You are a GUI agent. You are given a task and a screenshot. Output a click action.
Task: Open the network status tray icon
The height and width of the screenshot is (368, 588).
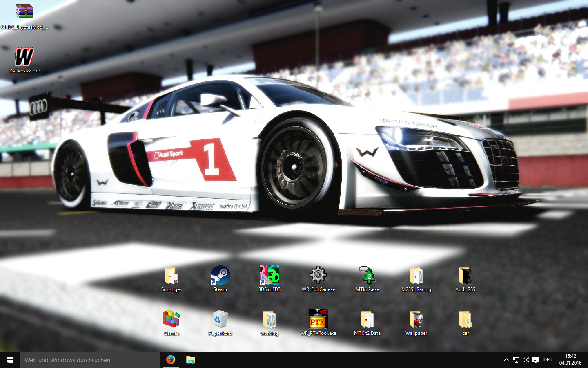click(x=516, y=360)
